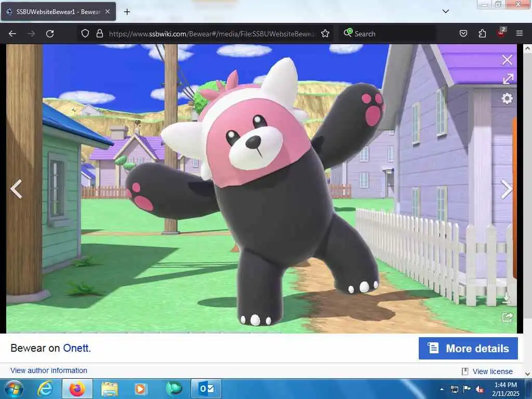The height and width of the screenshot is (399, 532).
Task: Open the green bird app taskbar icon
Action: 174,389
